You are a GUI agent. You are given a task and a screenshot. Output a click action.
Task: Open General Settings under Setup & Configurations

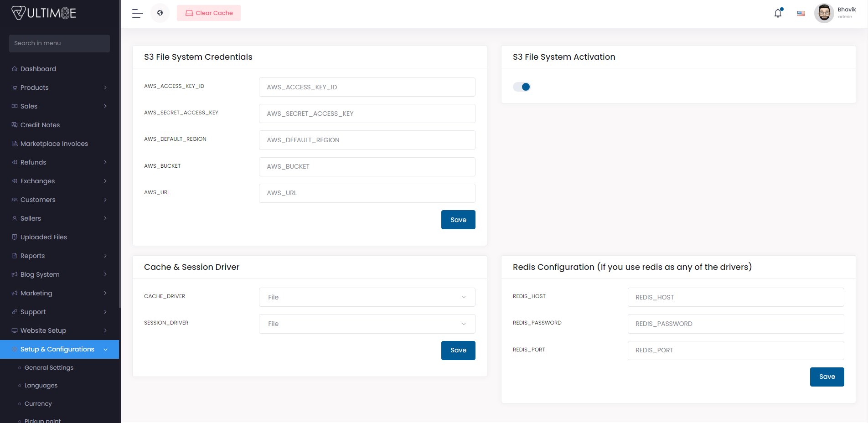(x=49, y=367)
